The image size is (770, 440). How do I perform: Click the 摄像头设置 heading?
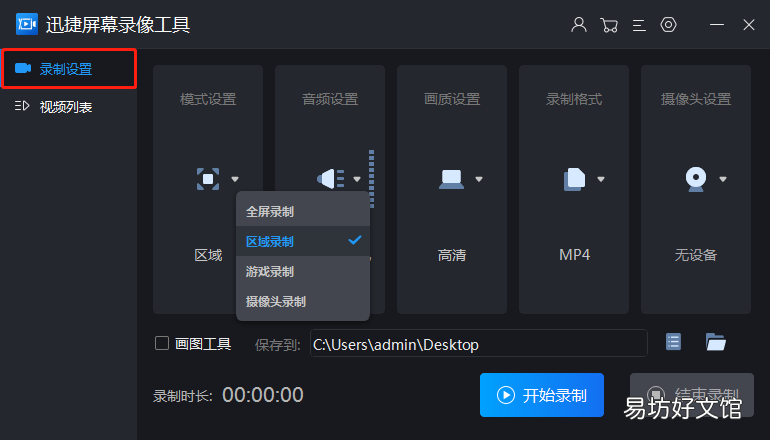tap(696, 99)
